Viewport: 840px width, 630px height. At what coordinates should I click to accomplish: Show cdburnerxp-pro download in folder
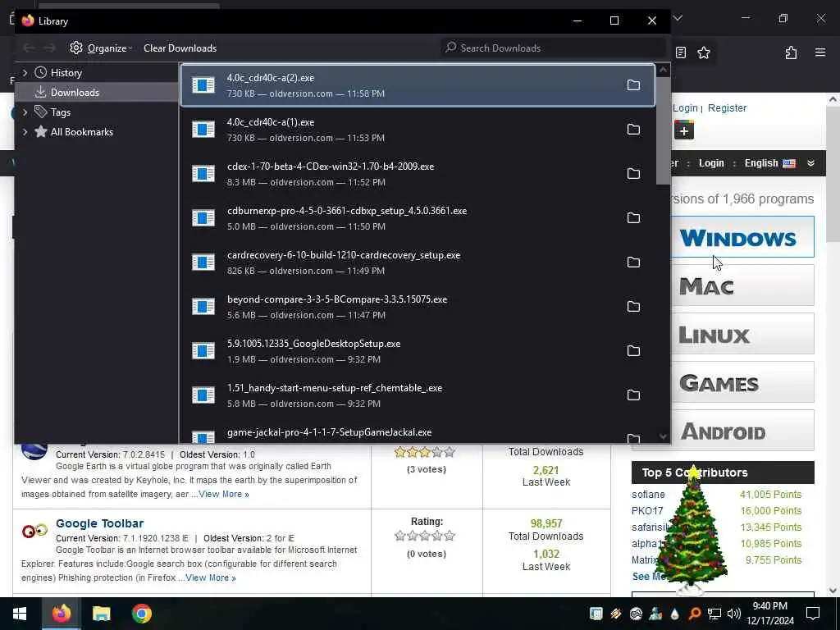633,218
